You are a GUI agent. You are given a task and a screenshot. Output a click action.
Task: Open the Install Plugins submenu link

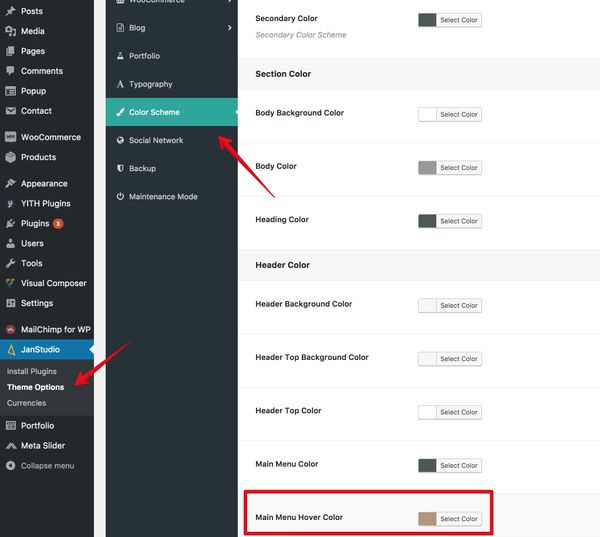click(x=32, y=371)
